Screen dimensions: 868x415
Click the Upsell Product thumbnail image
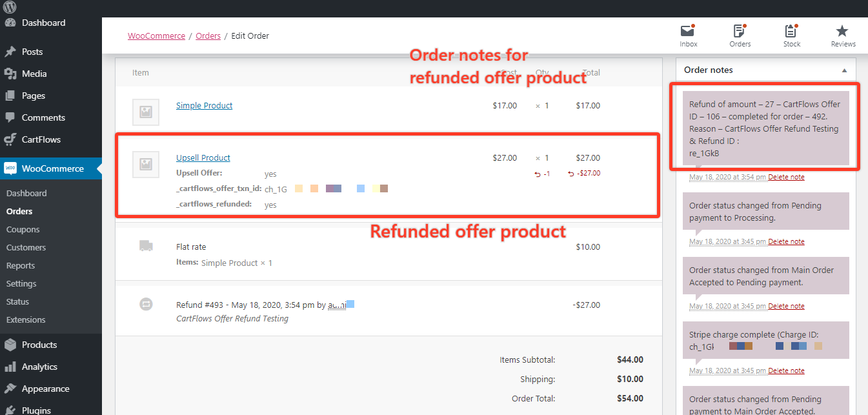point(146,165)
